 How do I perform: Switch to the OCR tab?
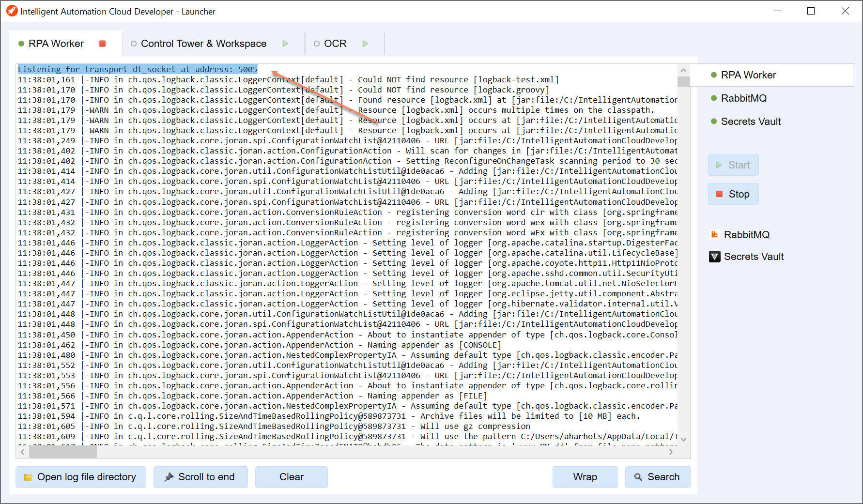click(335, 44)
